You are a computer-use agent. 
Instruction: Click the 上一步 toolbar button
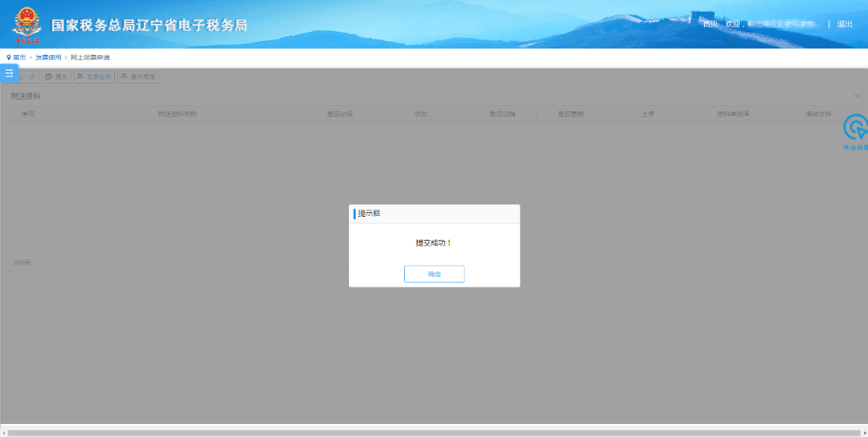coord(27,77)
